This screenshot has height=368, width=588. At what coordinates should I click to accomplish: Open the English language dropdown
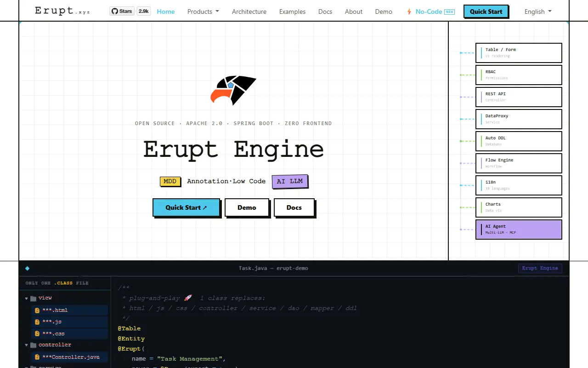coord(538,11)
